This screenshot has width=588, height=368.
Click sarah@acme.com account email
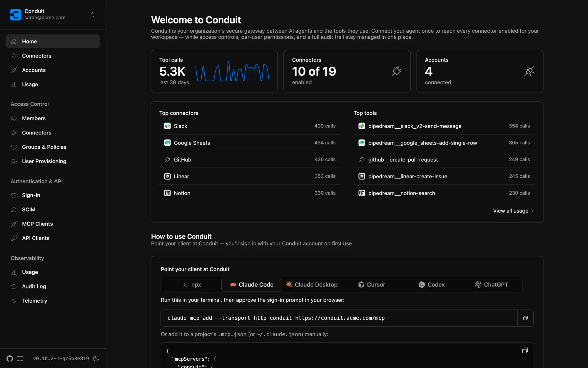click(x=45, y=18)
